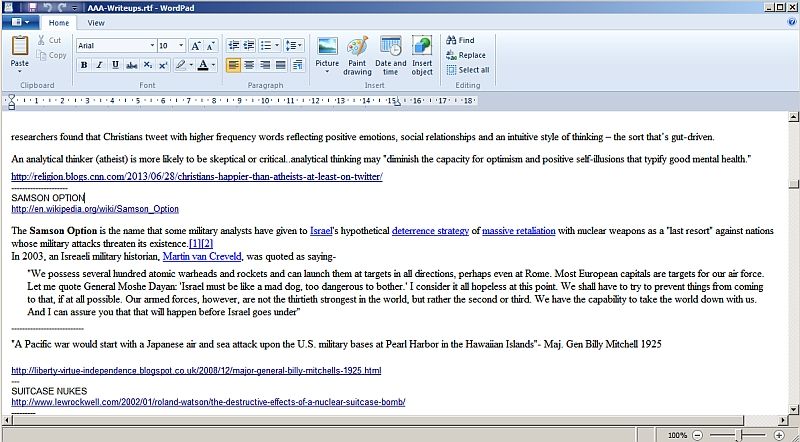Click the zoom in plus button
This screenshot has width=800, height=442.
(779, 435)
